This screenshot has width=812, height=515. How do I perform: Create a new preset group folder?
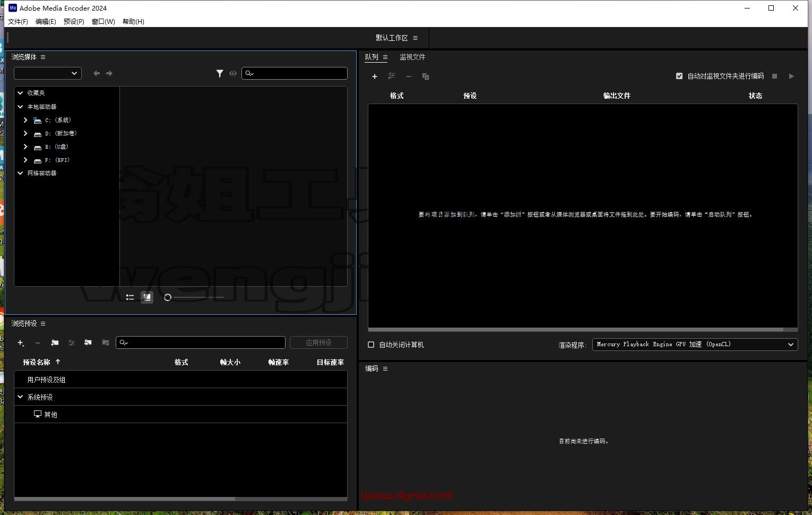coord(55,343)
